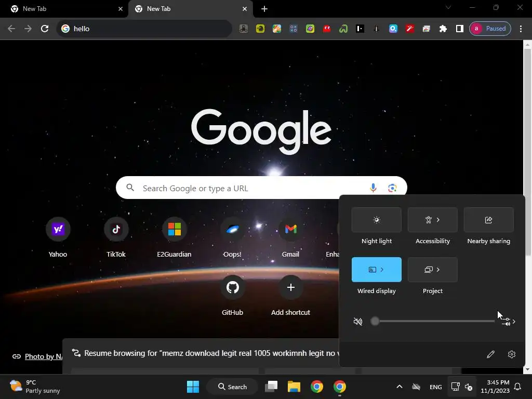Image resolution: width=532 pixels, height=399 pixels.
Task: Click the browser back arrow
Action: coord(11,29)
